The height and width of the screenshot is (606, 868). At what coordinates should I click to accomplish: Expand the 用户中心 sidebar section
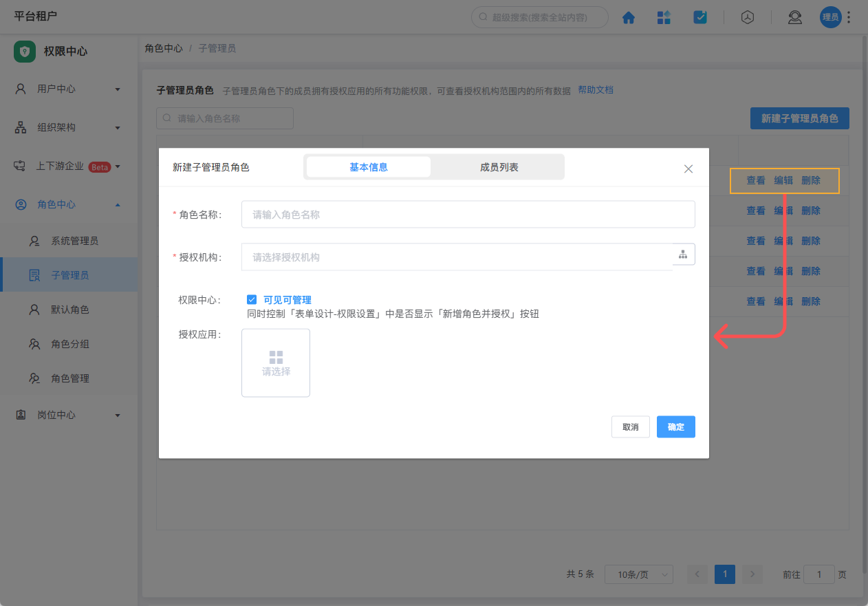click(69, 89)
